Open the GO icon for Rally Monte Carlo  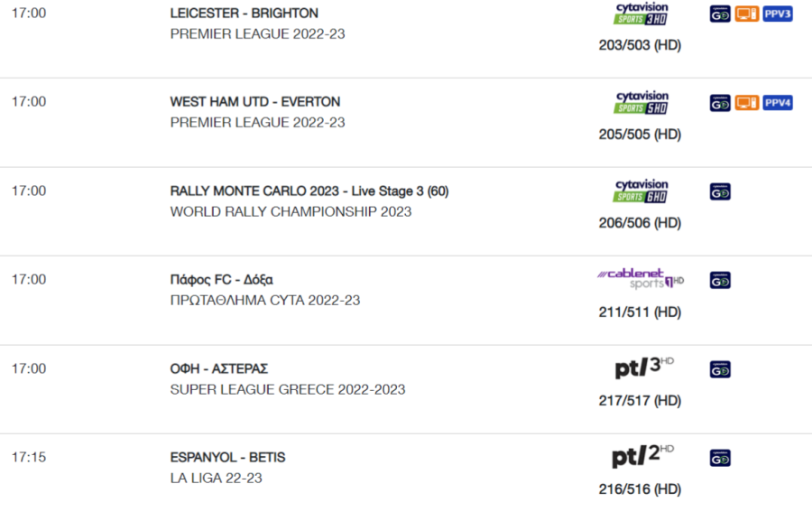[720, 191]
